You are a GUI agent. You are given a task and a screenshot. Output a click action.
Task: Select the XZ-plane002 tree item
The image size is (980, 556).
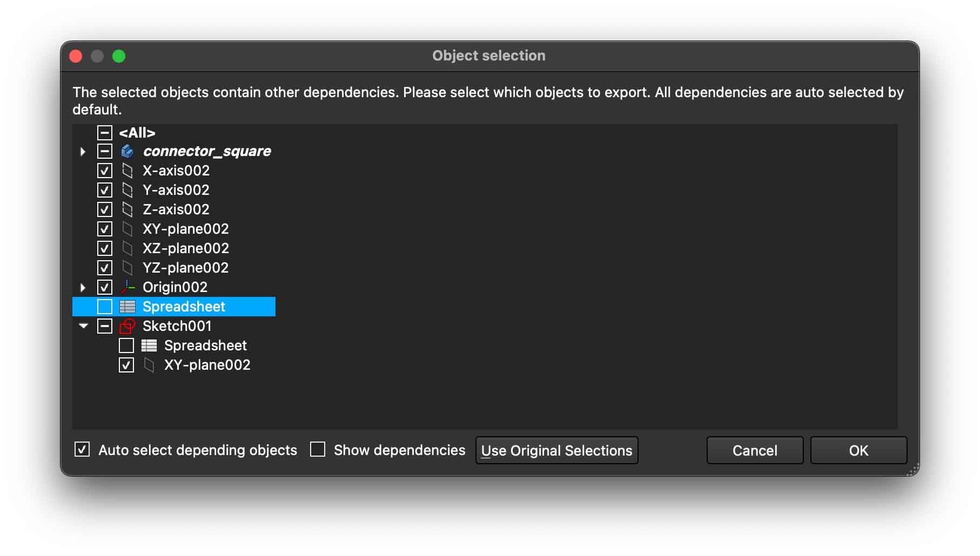(185, 248)
